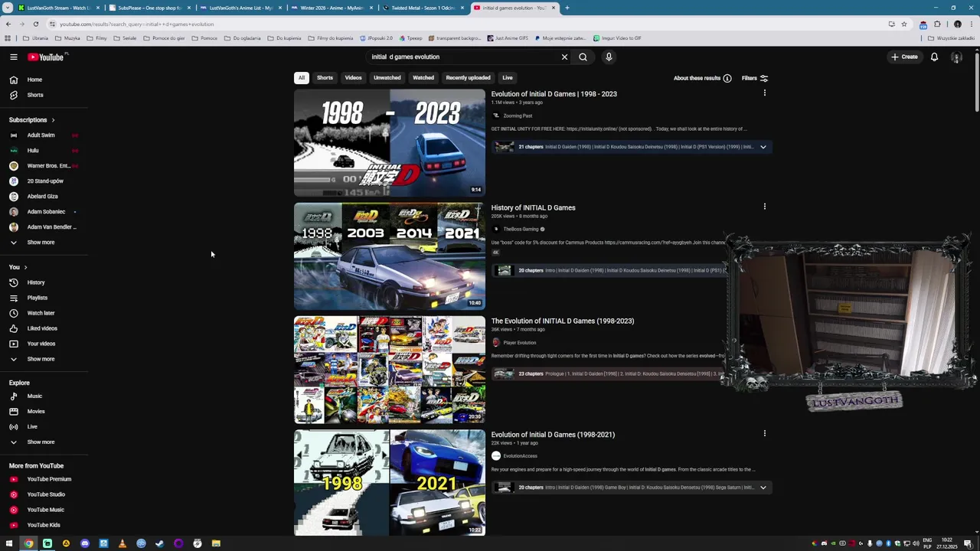Open a new browser tab
Screen dimensions: 980x551
coord(567,8)
